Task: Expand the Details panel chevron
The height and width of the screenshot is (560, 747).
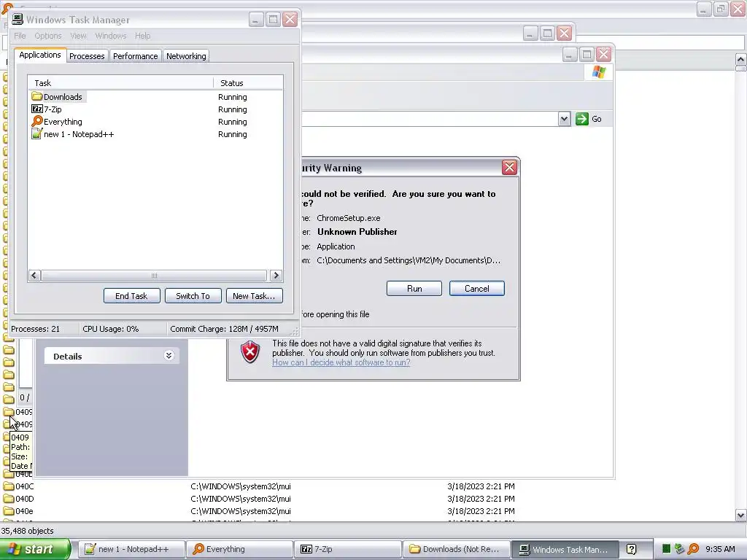Action: pyautogui.click(x=169, y=355)
